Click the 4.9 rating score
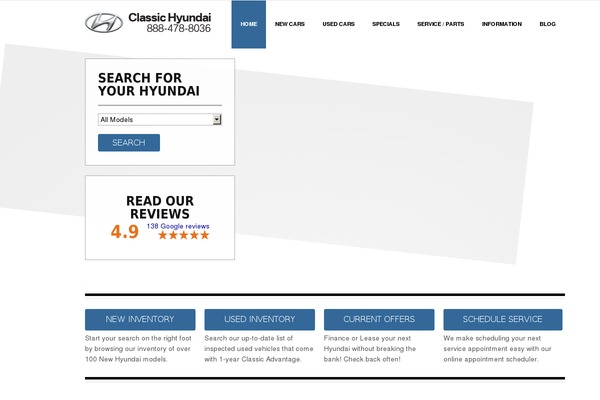Image resolution: width=600 pixels, height=400 pixels. point(125,232)
